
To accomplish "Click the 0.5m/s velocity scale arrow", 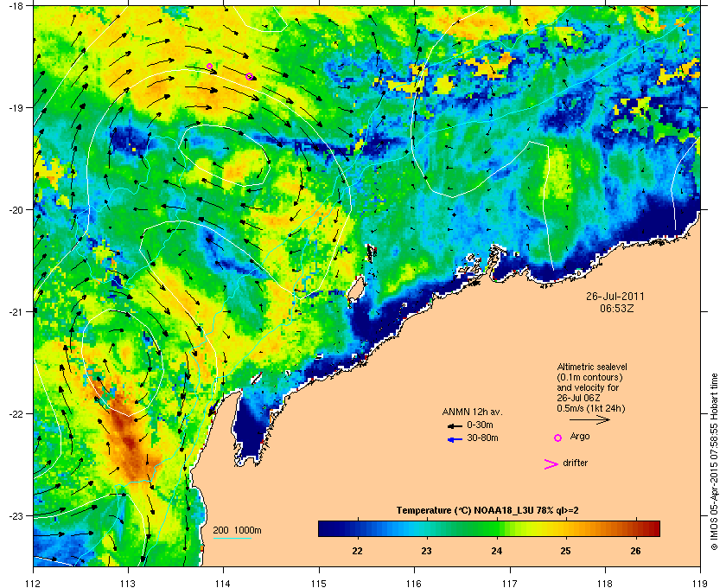I will coord(589,420).
